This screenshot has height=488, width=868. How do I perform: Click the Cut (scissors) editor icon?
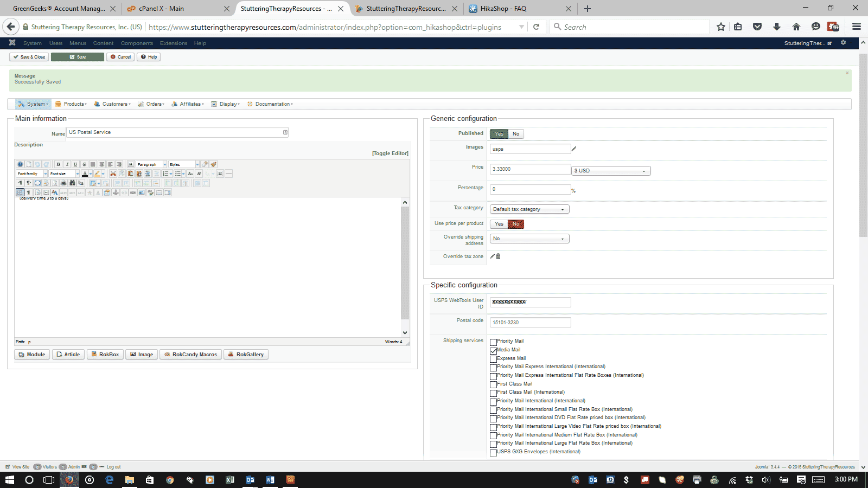pos(113,174)
